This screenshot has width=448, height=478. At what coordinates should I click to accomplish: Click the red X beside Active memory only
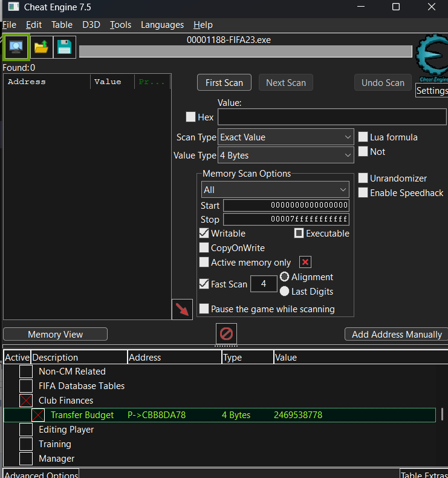[x=305, y=262]
